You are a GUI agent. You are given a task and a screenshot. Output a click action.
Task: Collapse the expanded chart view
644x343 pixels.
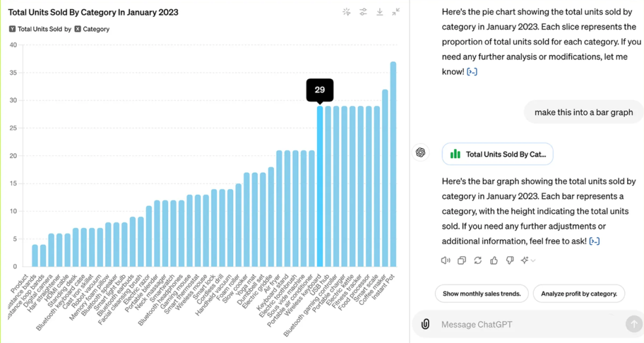click(x=396, y=12)
